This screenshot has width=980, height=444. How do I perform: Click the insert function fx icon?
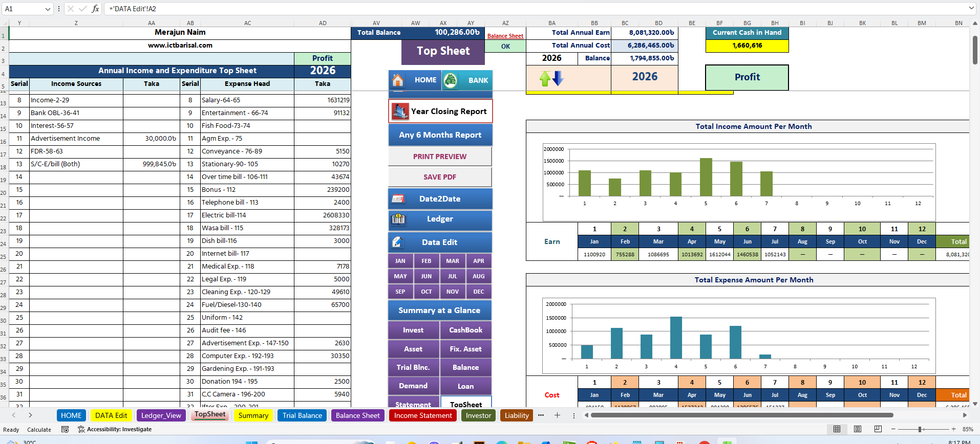pos(95,9)
